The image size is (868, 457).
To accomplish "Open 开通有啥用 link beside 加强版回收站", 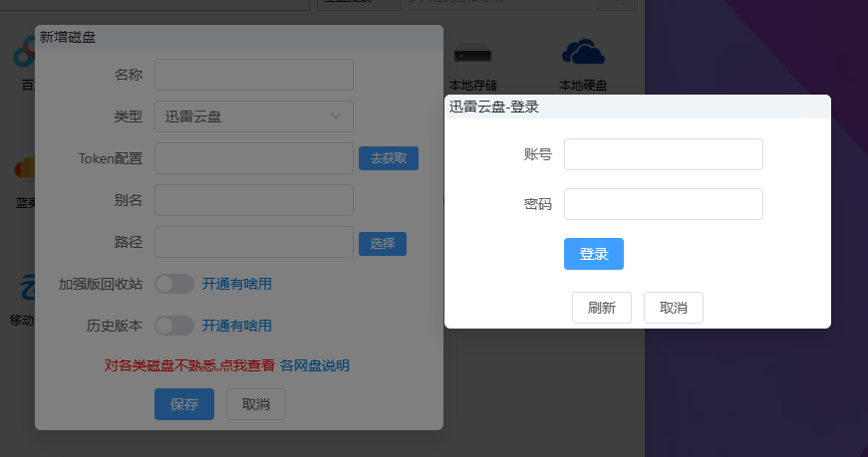I will coord(236,284).
